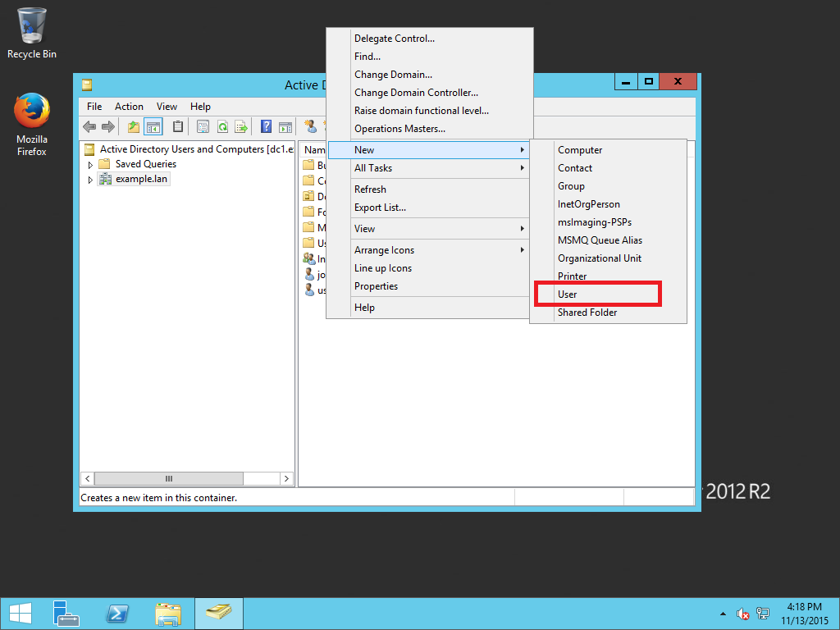Click the Active Directory Users and Computers root icon

point(89,149)
